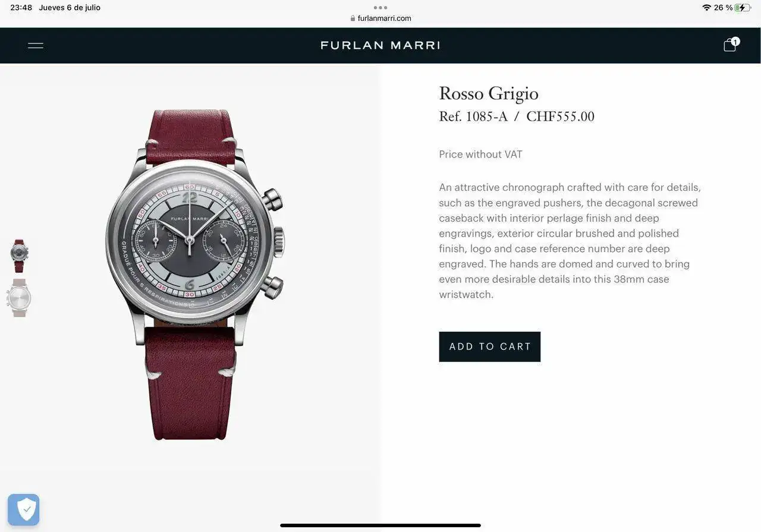Tap the home indicator bar
This screenshot has width=761, height=532.
[380, 525]
